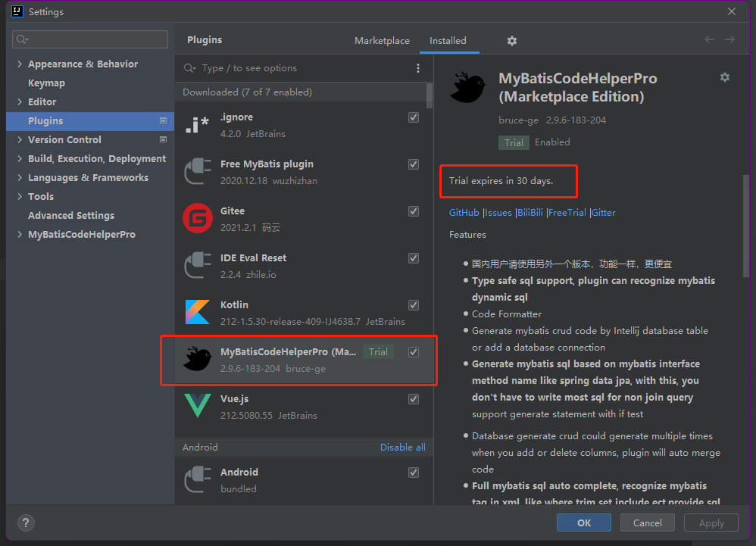Expand MyBatisCodeHelperPro settings node
Viewport: 756px width, 546px height.
[20, 234]
